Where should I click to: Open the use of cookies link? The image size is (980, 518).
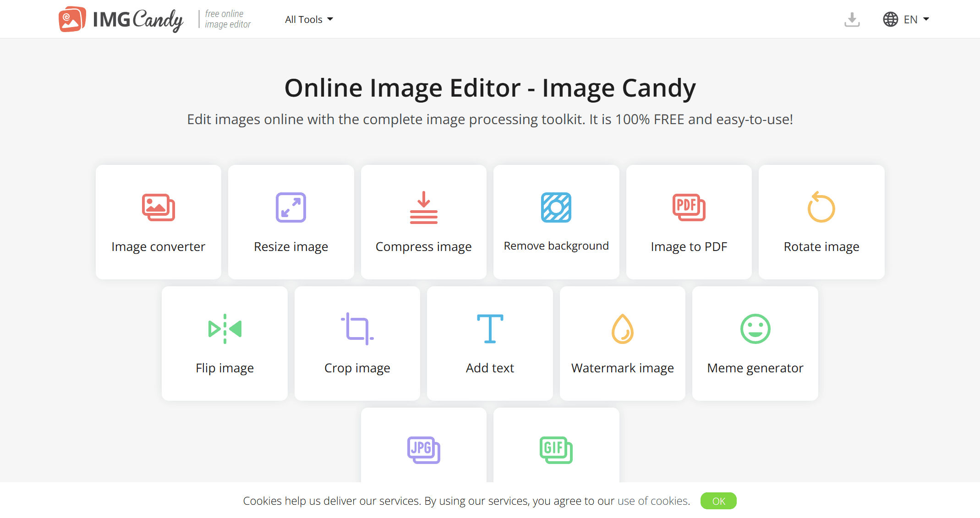[x=653, y=501]
